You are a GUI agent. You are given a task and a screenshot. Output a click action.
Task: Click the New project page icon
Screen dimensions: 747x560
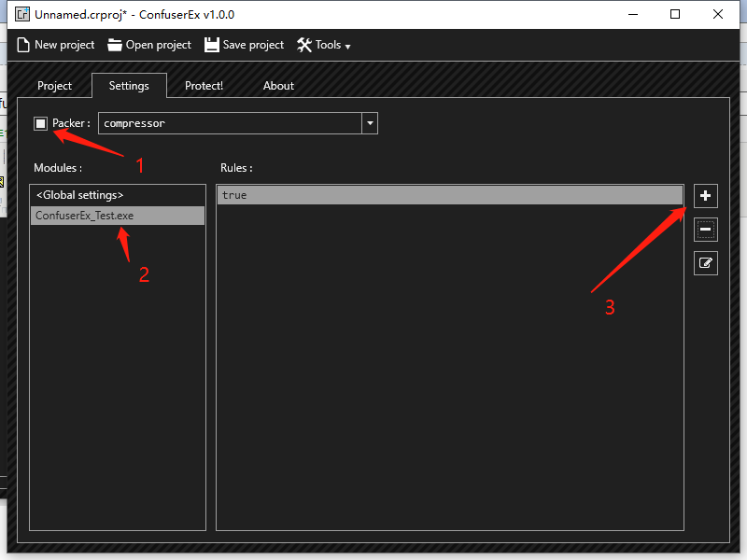23,45
